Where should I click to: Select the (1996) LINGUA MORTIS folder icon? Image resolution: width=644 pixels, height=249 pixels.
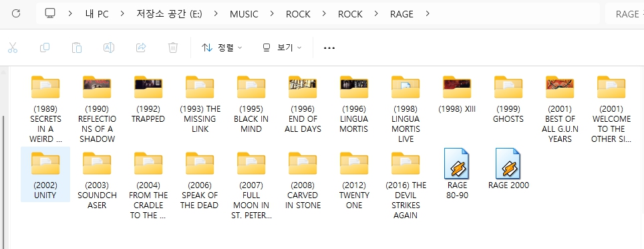(x=354, y=87)
